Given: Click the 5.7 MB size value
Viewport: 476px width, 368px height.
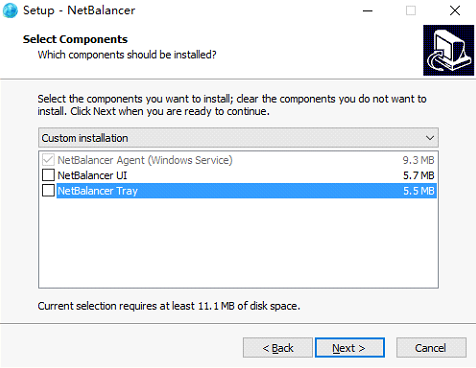Looking at the screenshot, I should coord(419,175).
